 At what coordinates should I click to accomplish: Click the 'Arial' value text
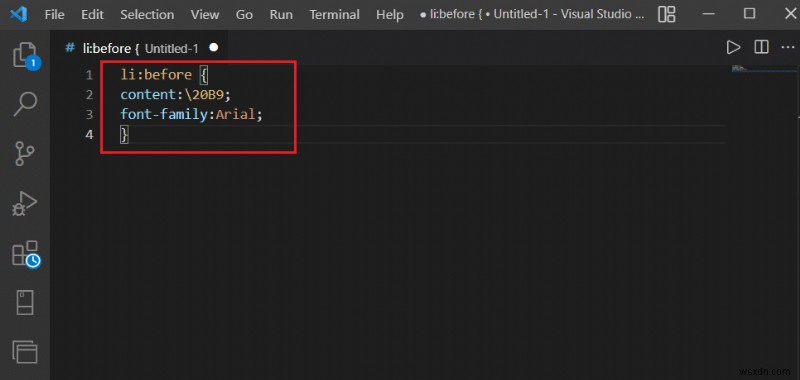coord(235,114)
